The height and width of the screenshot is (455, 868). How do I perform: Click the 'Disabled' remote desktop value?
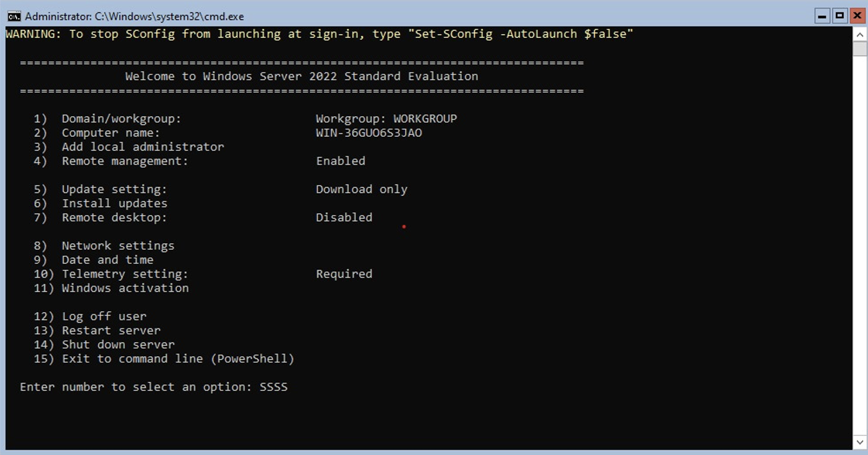(344, 218)
